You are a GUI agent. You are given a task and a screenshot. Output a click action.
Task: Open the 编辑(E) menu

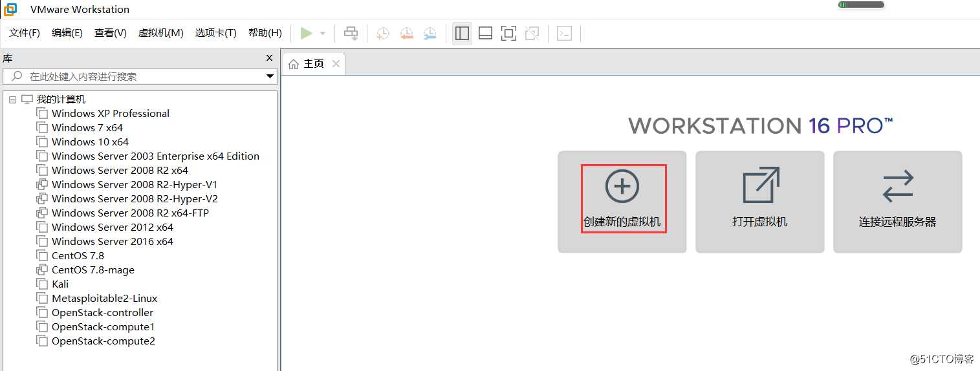tap(67, 33)
